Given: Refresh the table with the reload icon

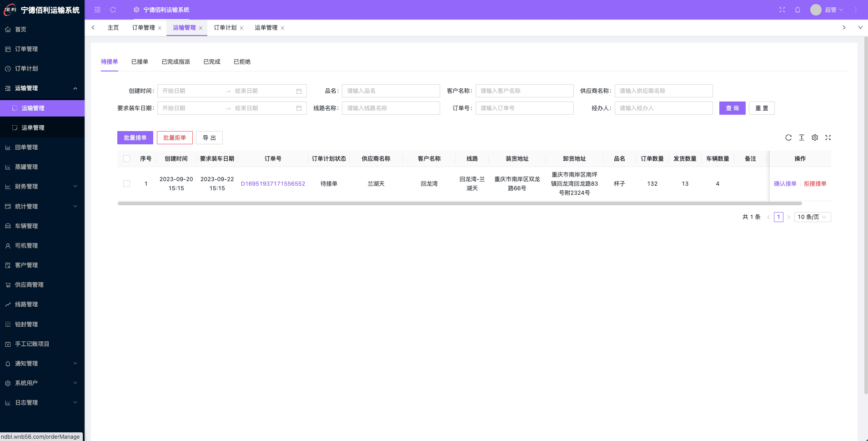Looking at the screenshot, I should pyautogui.click(x=788, y=137).
